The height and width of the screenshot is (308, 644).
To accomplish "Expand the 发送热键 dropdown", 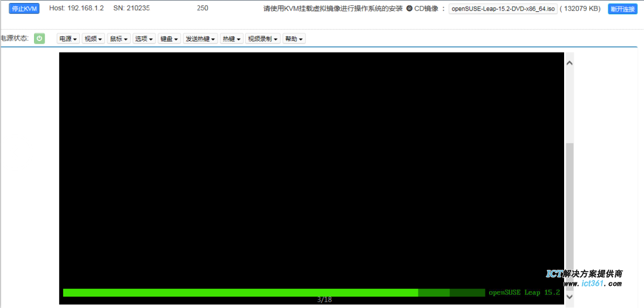I will point(200,39).
